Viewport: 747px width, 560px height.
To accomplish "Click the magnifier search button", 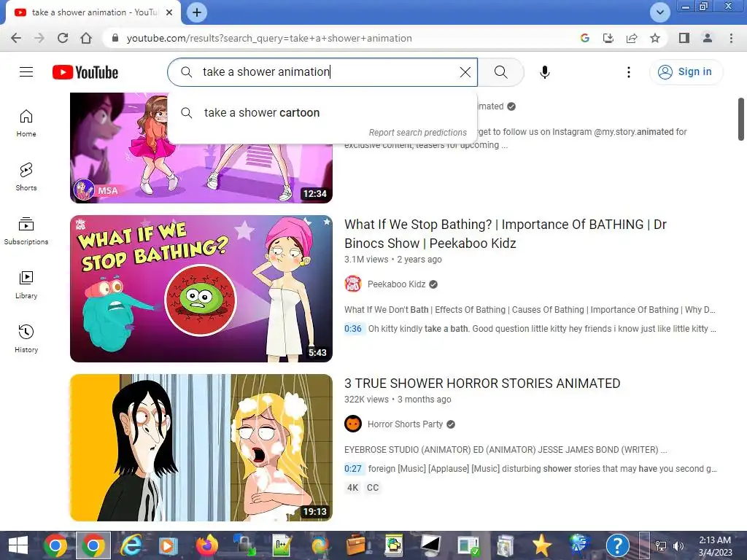I will pyautogui.click(x=500, y=72).
